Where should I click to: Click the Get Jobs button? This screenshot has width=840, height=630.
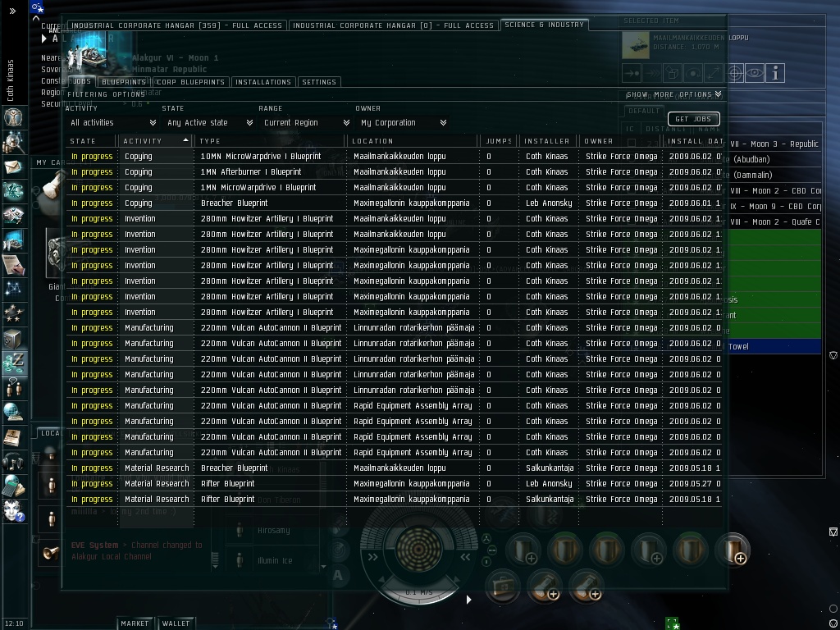pyautogui.click(x=693, y=119)
